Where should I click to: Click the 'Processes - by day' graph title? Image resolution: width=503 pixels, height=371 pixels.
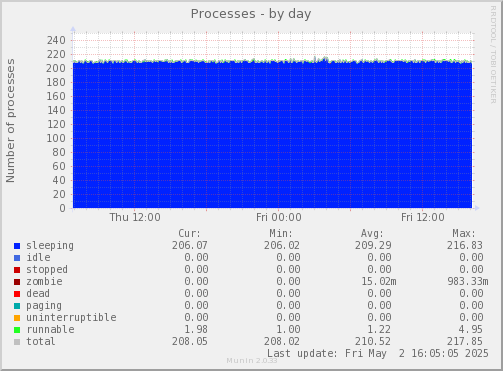[251, 14]
